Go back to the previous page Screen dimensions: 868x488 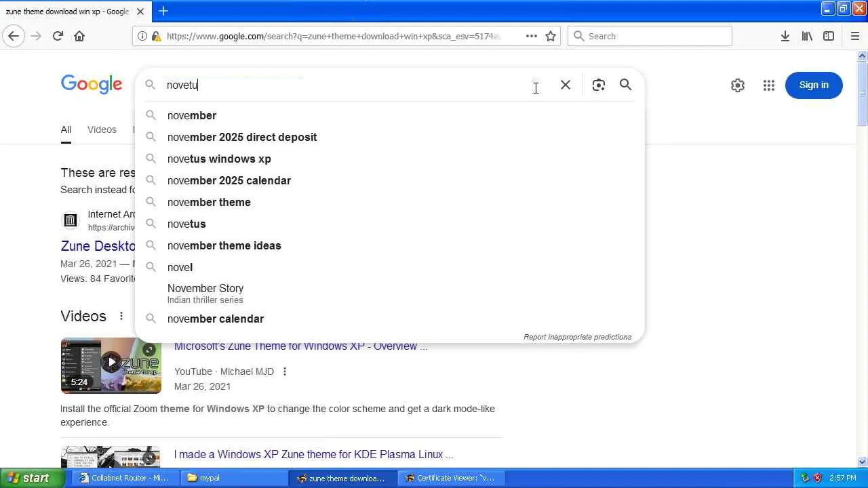14,36
